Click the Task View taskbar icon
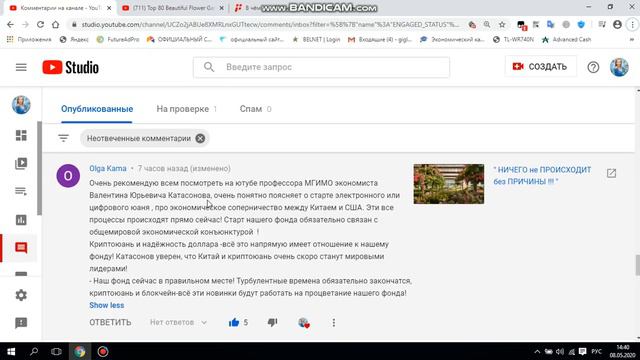The image size is (640, 360). (x=56, y=351)
